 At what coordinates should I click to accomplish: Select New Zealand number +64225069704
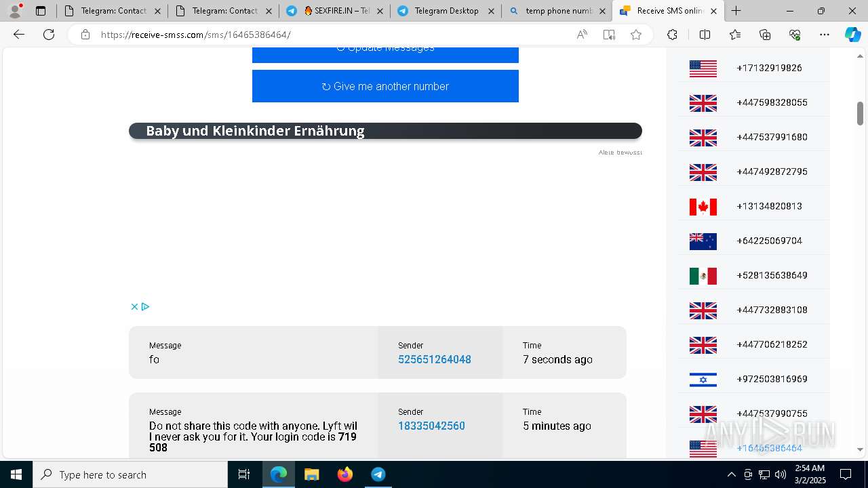tap(769, 241)
